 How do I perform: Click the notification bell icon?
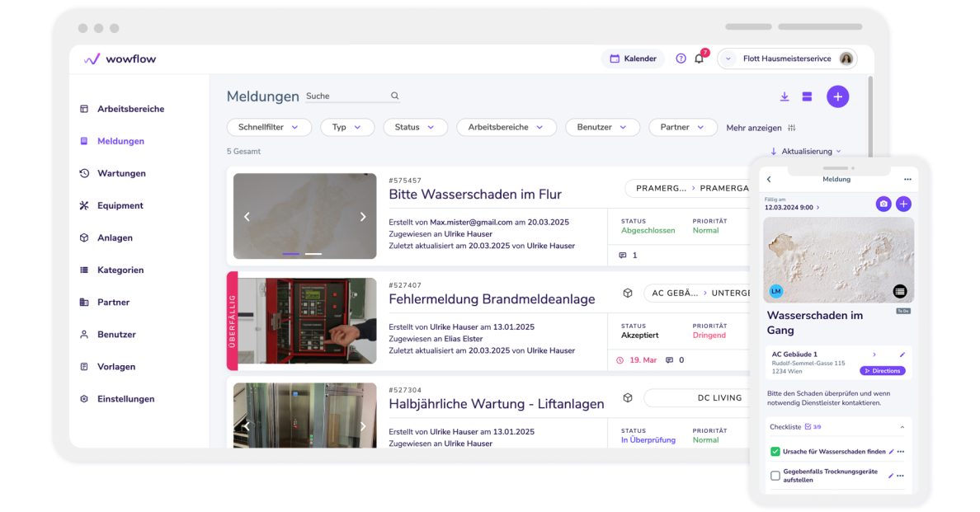tap(699, 59)
